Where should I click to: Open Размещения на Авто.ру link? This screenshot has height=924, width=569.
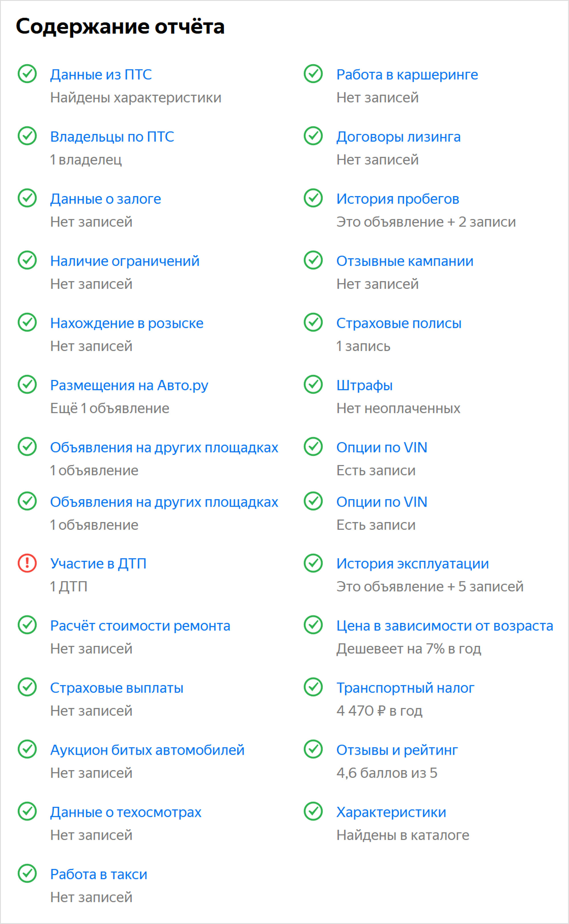129,386
